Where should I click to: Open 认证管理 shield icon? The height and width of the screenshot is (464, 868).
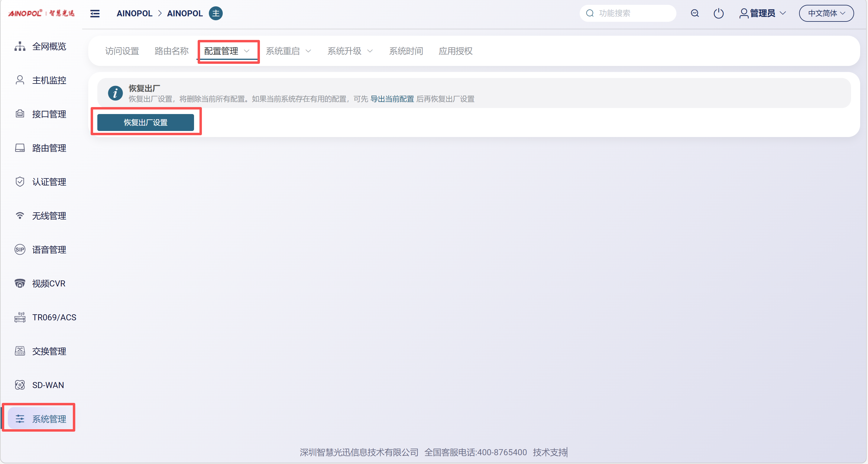coord(20,182)
